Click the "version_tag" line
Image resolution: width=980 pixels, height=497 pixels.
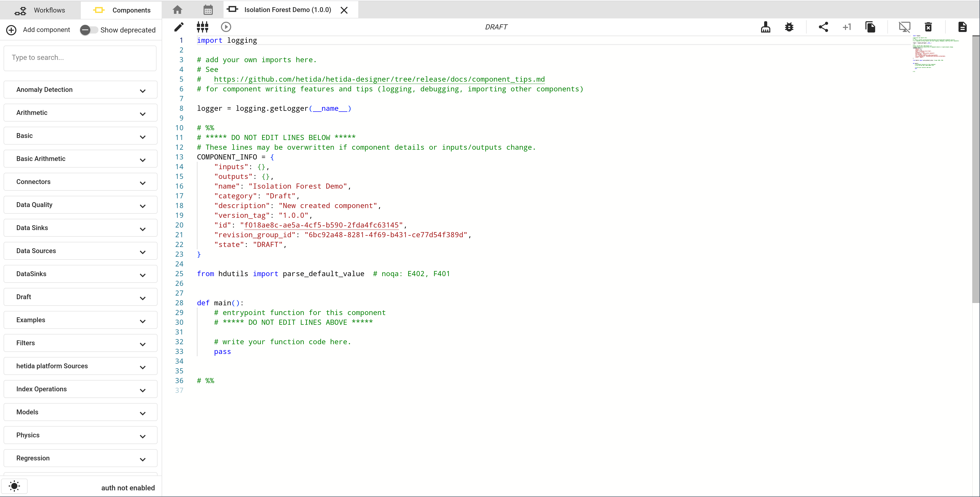point(263,215)
